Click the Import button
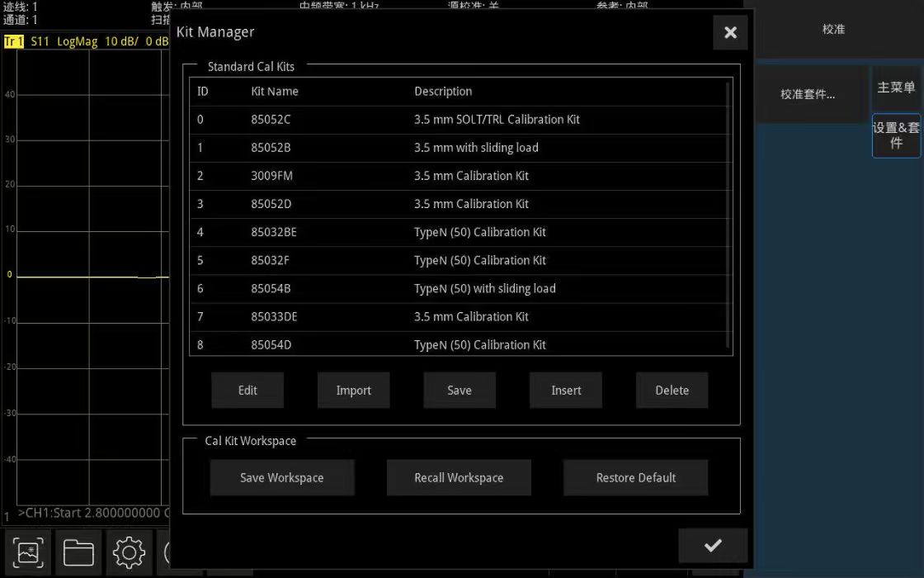This screenshot has width=924, height=578. point(354,390)
